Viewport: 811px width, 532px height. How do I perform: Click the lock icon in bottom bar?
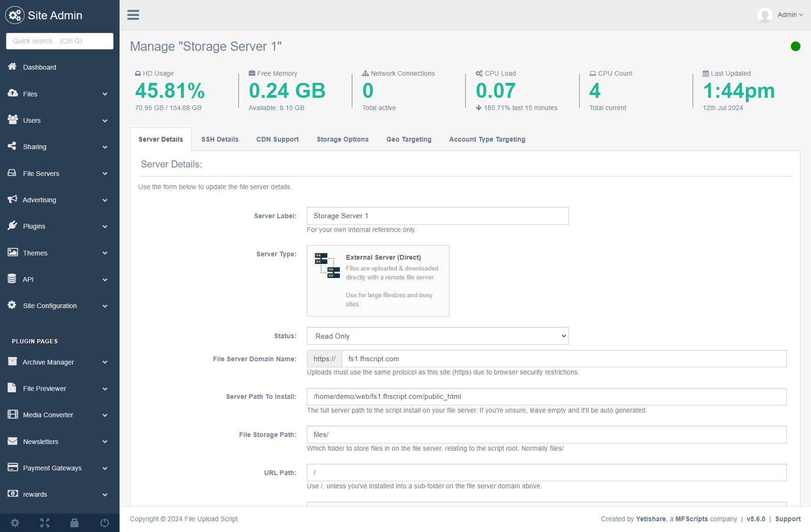tap(74, 523)
